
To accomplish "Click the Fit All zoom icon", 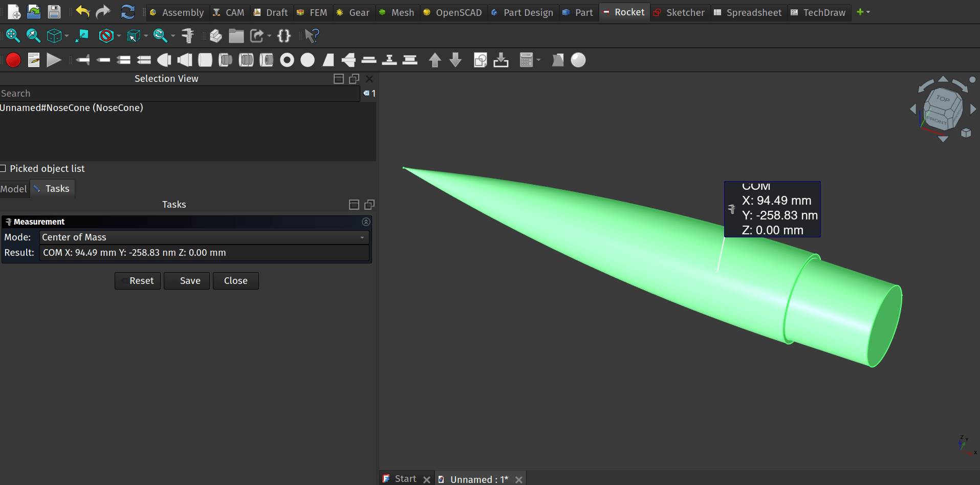I will pos(13,36).
